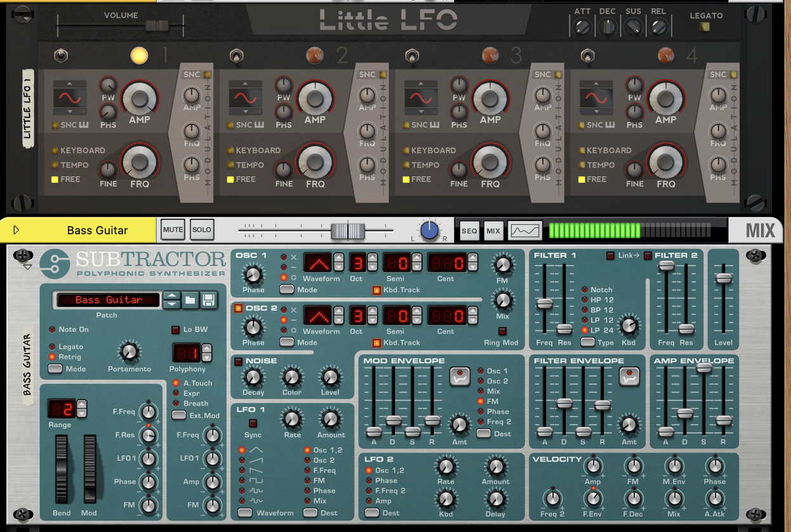Select Notch filter type
Screen dimensions: 791x532
[x=585, y=289]
